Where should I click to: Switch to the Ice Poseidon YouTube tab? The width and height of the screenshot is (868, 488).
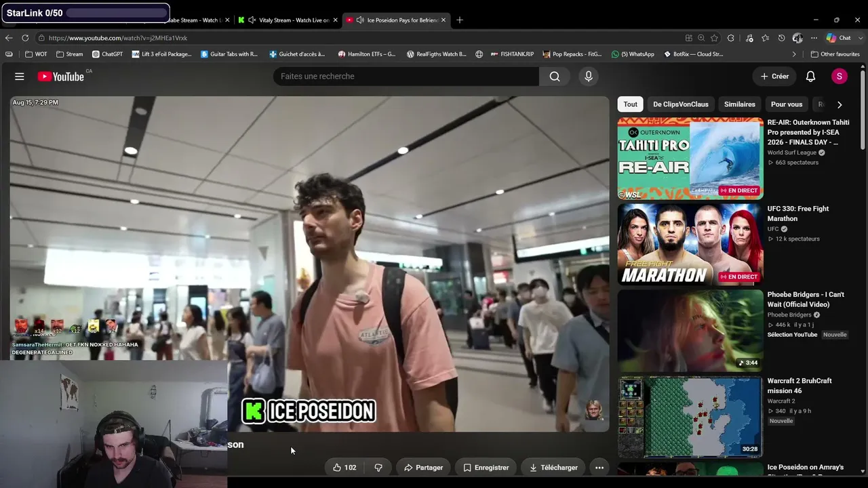pyautogui.click(x=397, y=20)
